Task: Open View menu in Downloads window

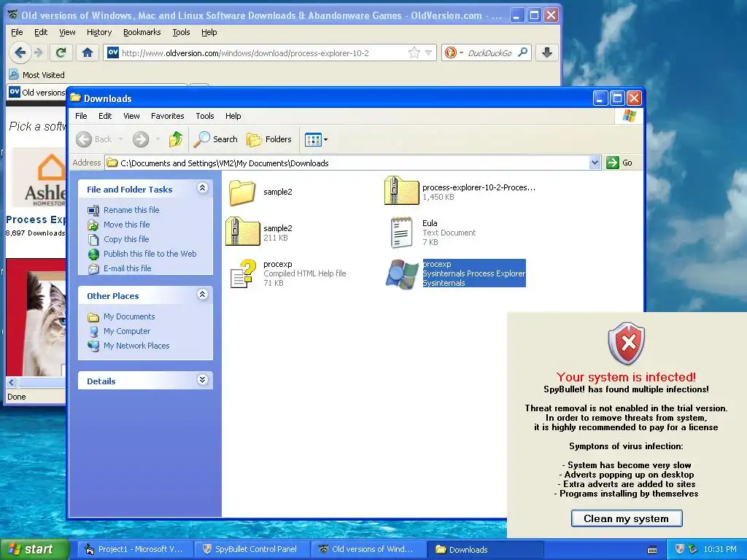Action: [x=131, y=116]
